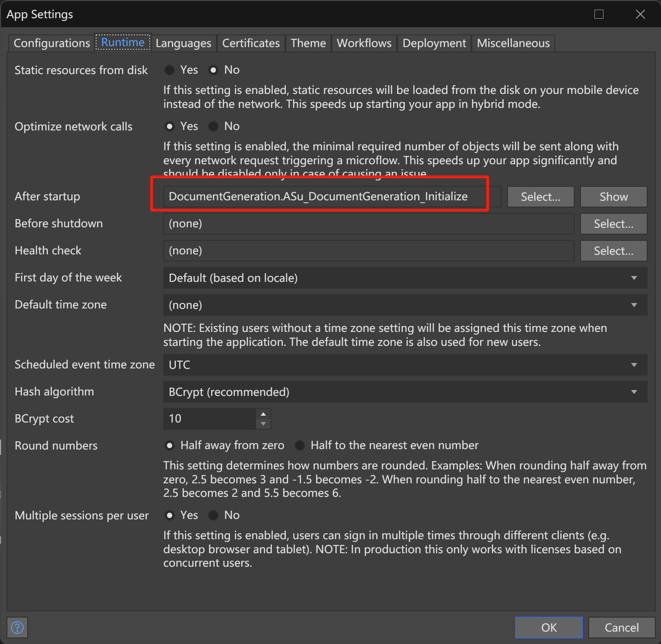Select Before shutdown microflow
This screenshot has width=661, height=644.
(x=614, y=224)
